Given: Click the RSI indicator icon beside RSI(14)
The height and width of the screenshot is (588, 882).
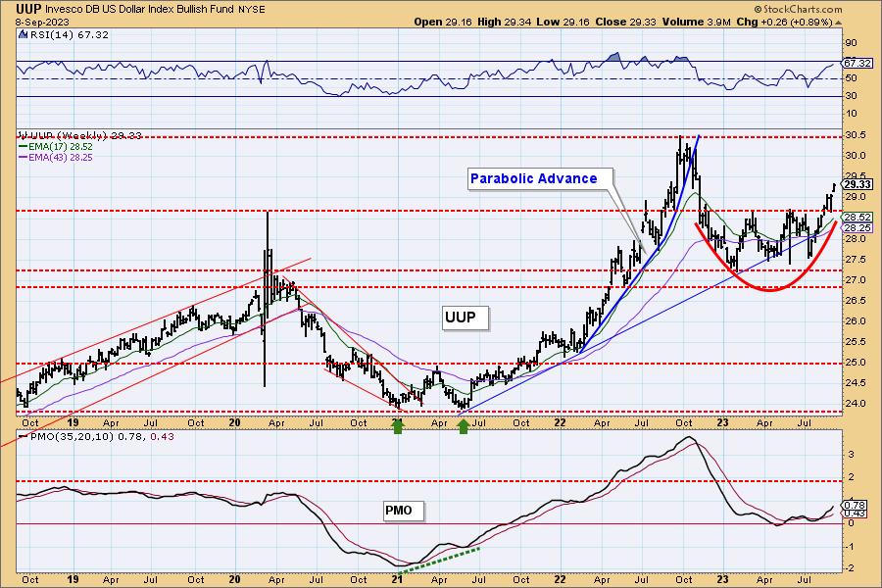Looking at the screenshot, I should click(x=23, y=35).
